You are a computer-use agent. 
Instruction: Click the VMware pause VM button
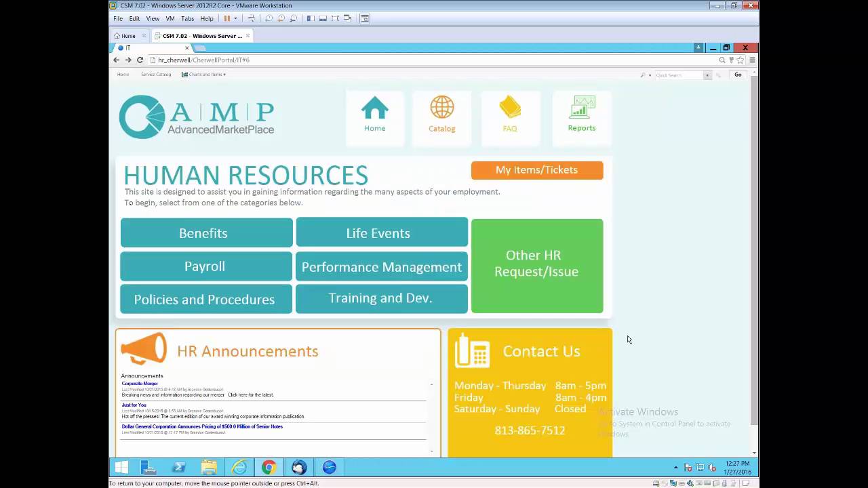(227, 18)
